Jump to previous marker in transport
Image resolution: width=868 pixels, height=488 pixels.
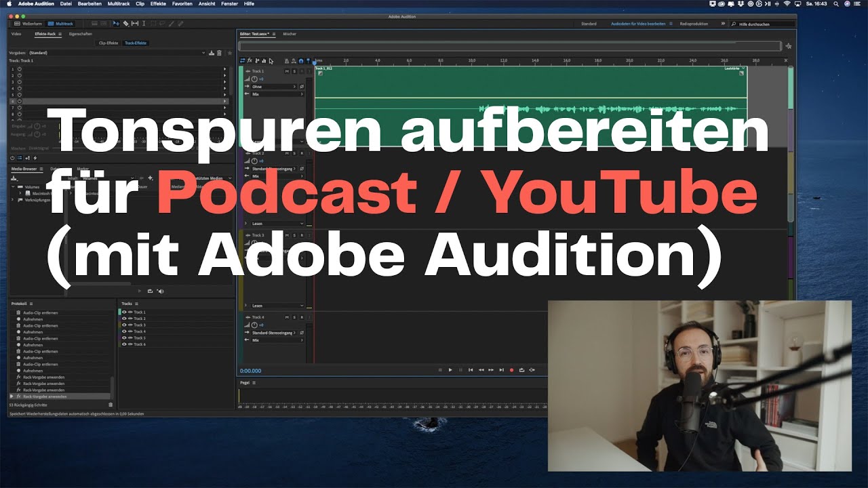471,370
